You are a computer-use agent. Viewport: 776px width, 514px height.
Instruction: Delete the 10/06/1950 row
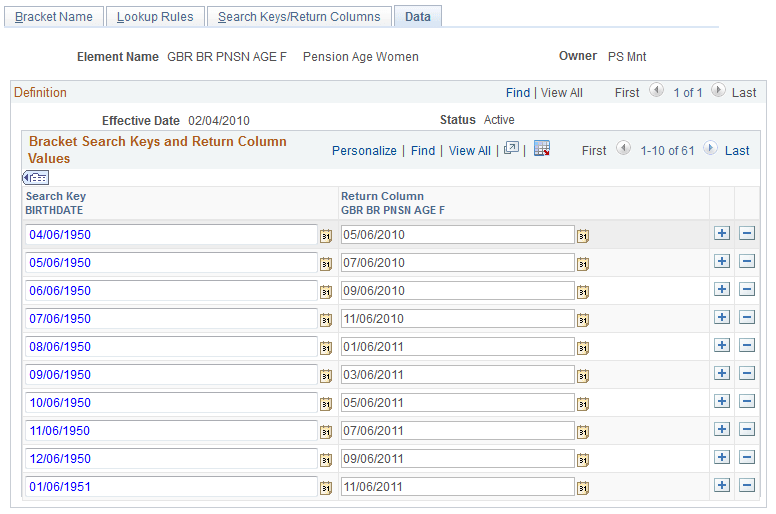tap(747, 401)
